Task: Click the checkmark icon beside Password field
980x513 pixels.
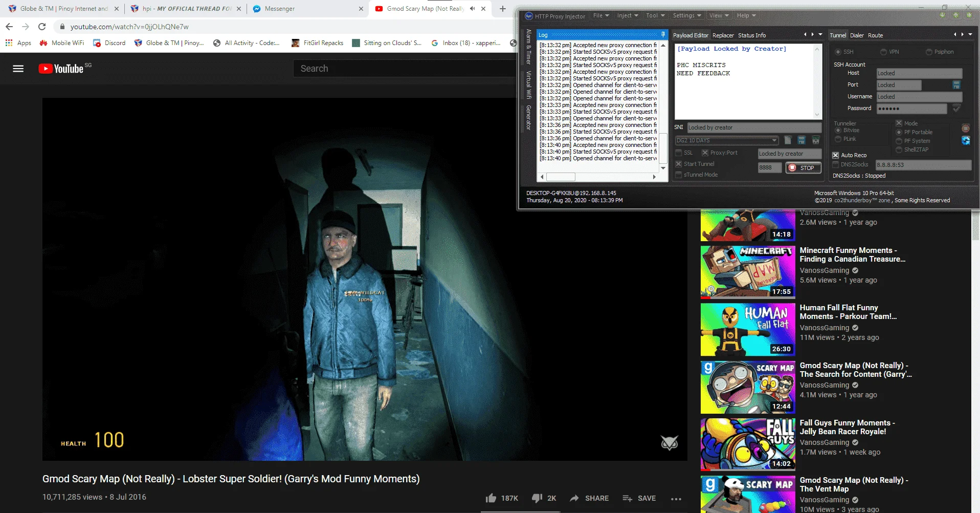Action: pyautogui.click(x=956, y=109)
